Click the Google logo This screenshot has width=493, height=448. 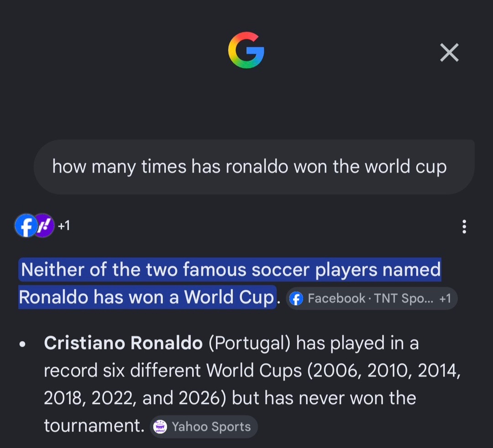click(x=246, y=50)
